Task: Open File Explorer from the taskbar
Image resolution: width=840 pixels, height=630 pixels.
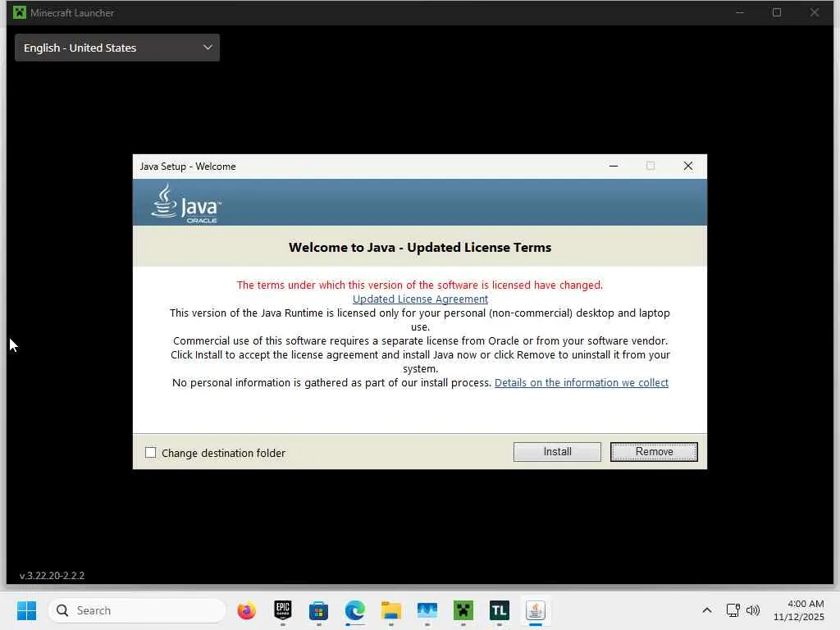Action: click(391, 610)
